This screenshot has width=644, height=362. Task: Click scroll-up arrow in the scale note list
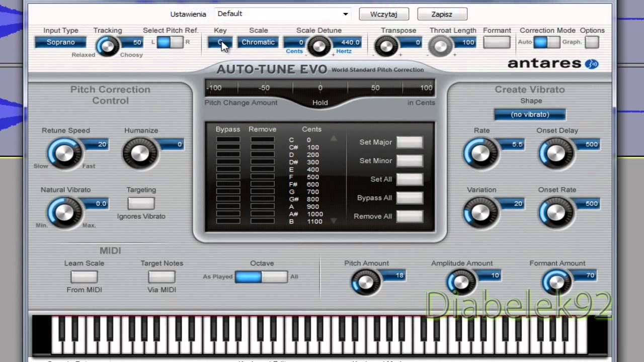pos(333,139)
